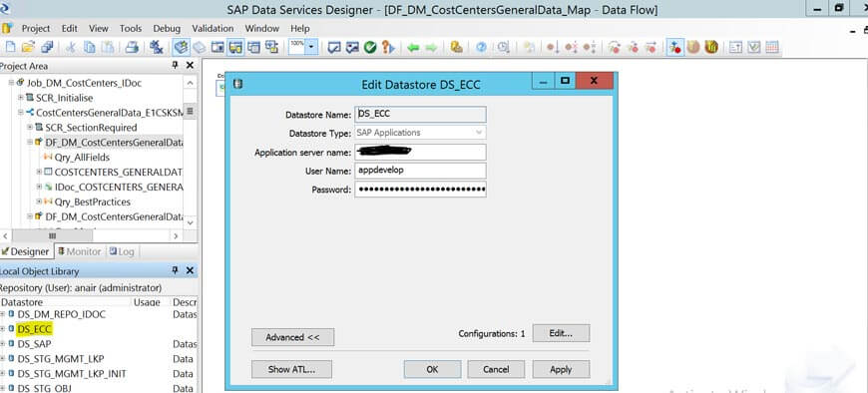Pin the Project Area panel
This screenshot has width=868, height=393.
coord(175,65)
